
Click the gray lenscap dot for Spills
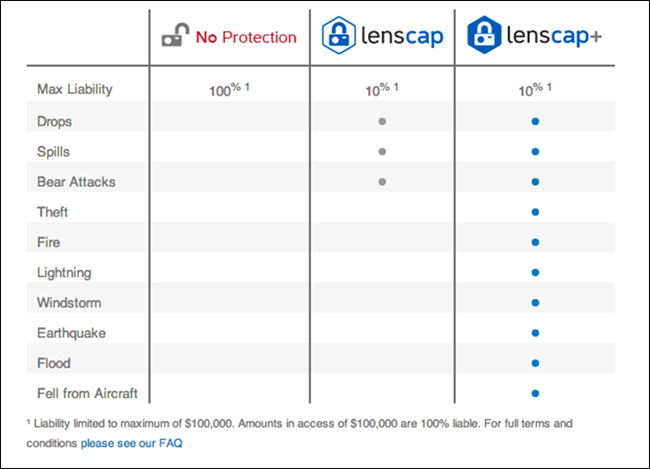[382, 152]
